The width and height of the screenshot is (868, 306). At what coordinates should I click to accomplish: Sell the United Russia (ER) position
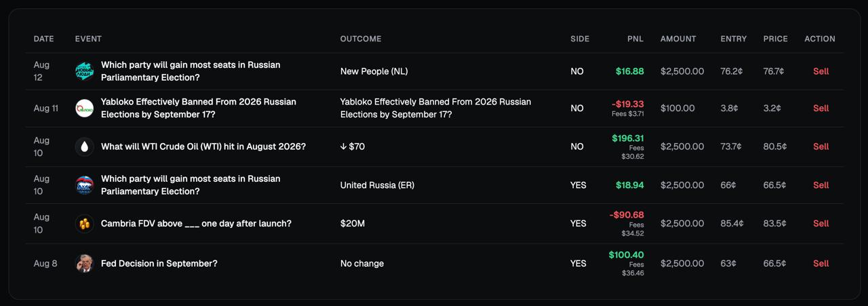821,185
